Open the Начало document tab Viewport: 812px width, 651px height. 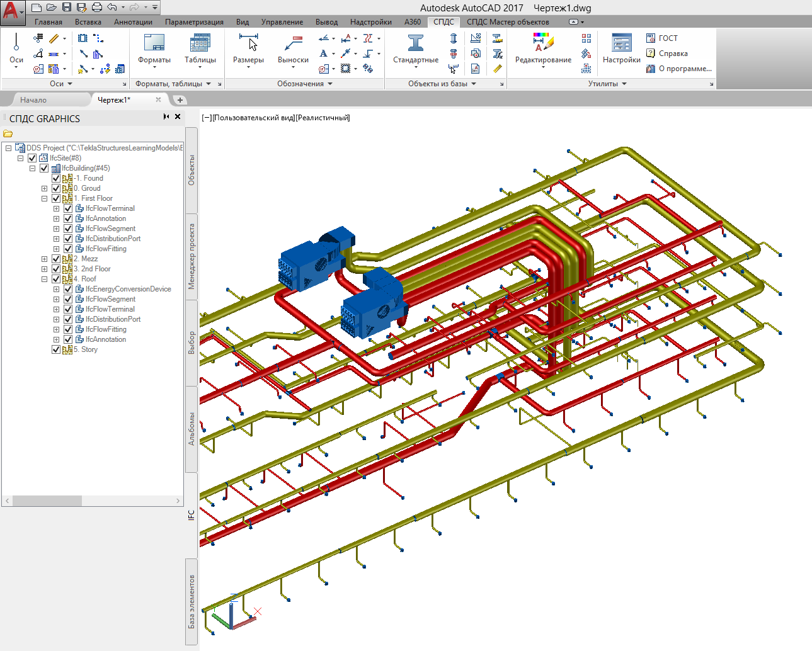point(33,100)
